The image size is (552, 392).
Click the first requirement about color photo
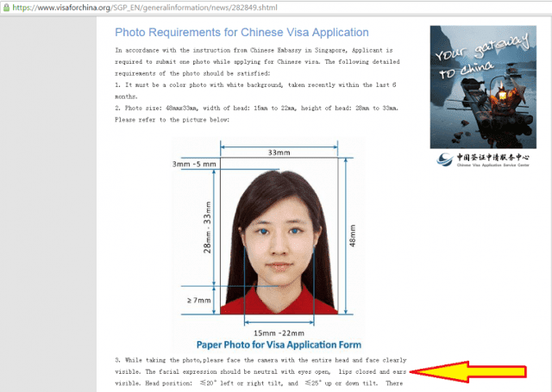[x=255, y=90]
